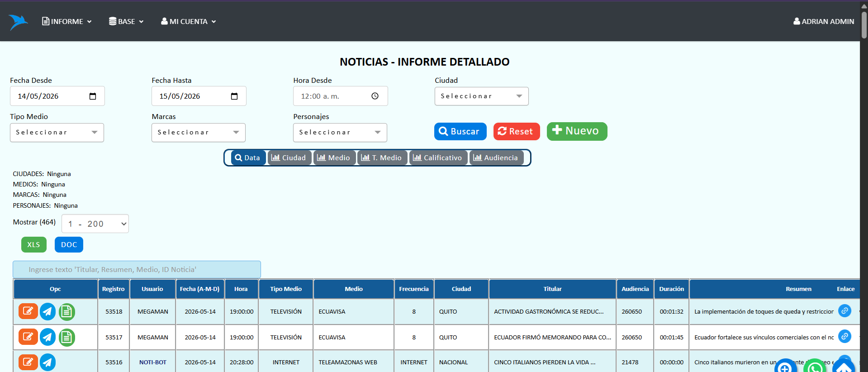The image size is (868, 372).
Task: Click the red Reset button
Action: click(517, 131)
